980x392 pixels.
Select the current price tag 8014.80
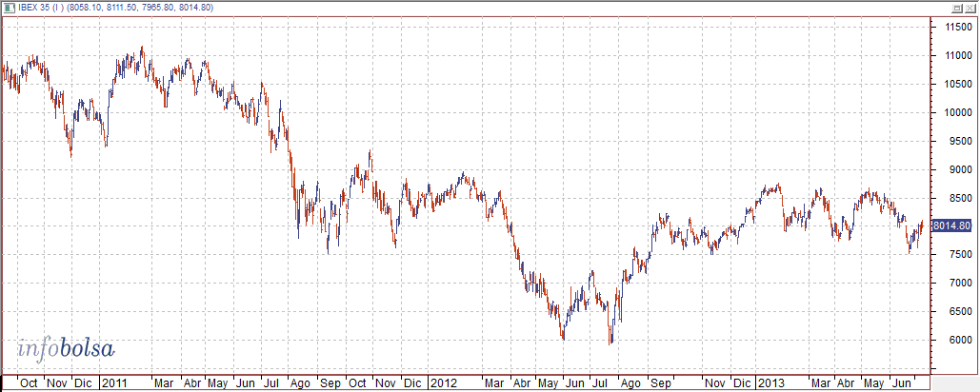coord(951,225)
